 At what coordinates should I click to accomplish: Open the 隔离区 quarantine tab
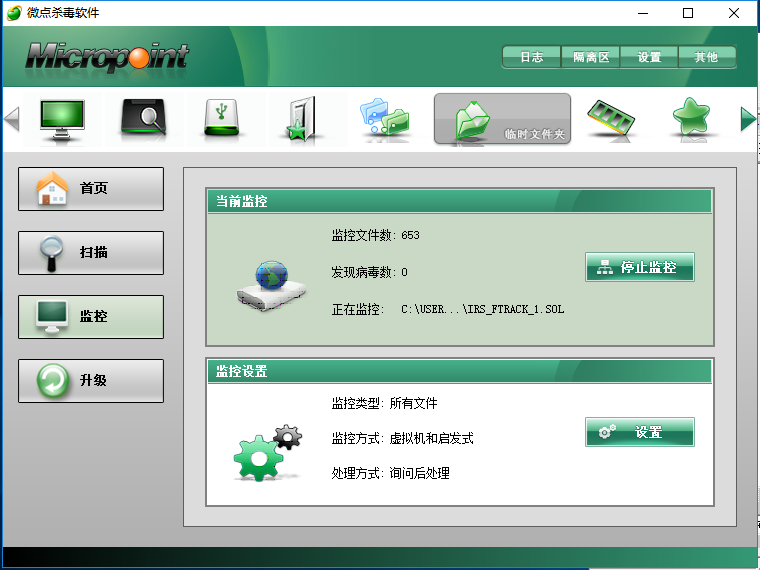[x=590, y=57]
